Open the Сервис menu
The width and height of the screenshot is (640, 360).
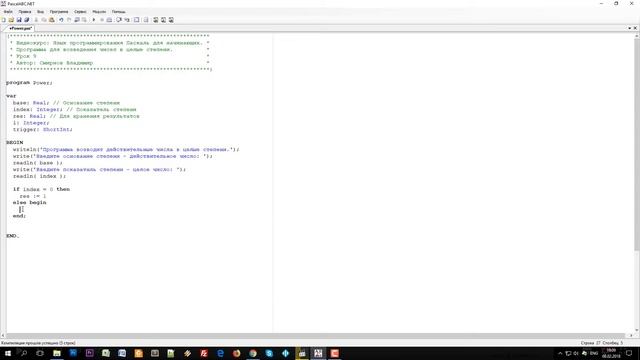80,12
